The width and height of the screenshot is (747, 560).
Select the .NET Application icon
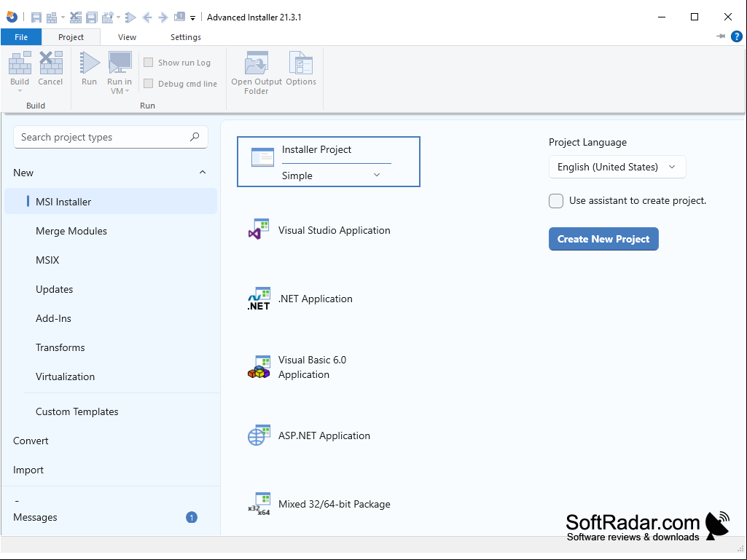[x=259, y=299]
